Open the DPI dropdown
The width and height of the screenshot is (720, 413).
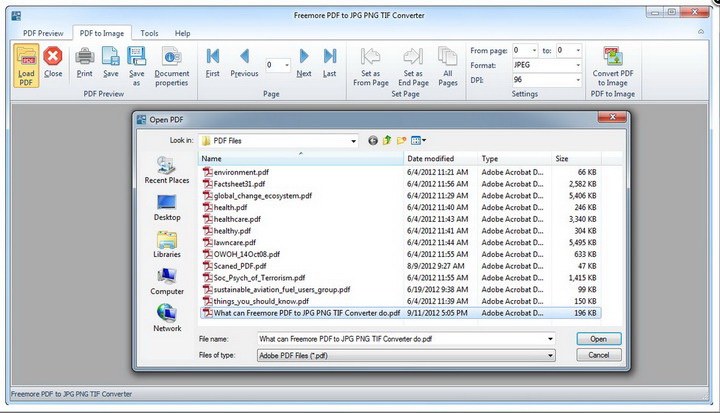(578, 80)
